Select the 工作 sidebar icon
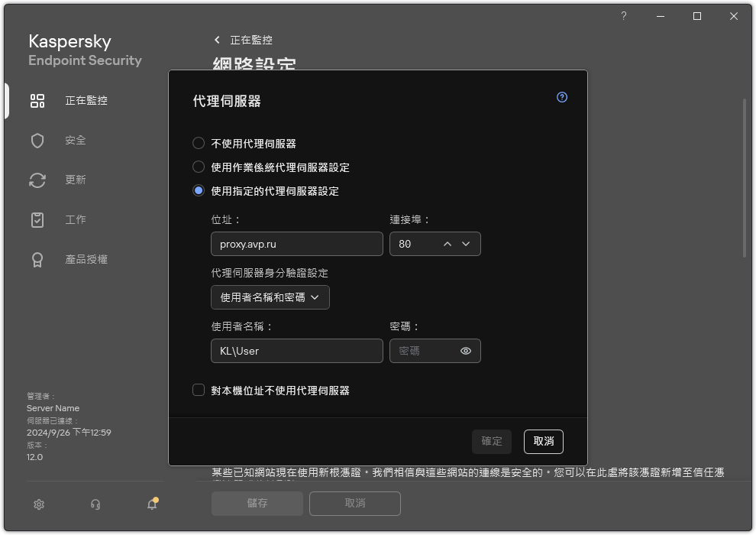The width and height of the screenshot is (756, 535). [72, 219]
